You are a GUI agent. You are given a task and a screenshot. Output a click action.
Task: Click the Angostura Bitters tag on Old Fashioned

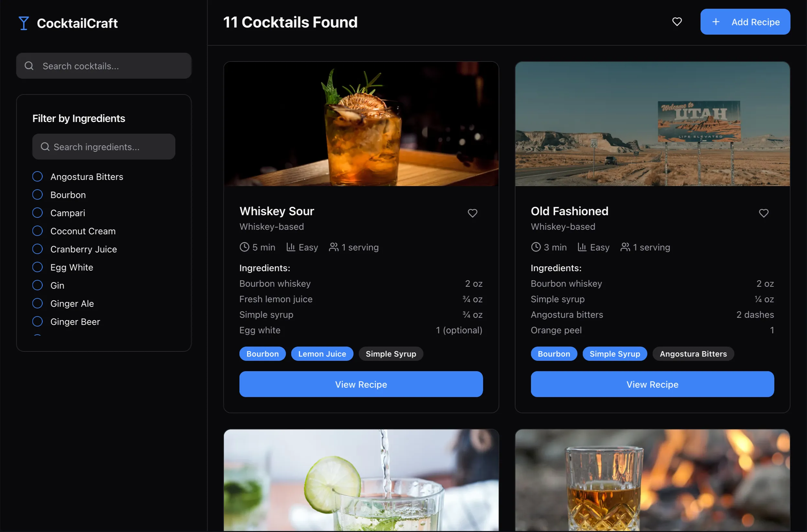coord(693,354)
